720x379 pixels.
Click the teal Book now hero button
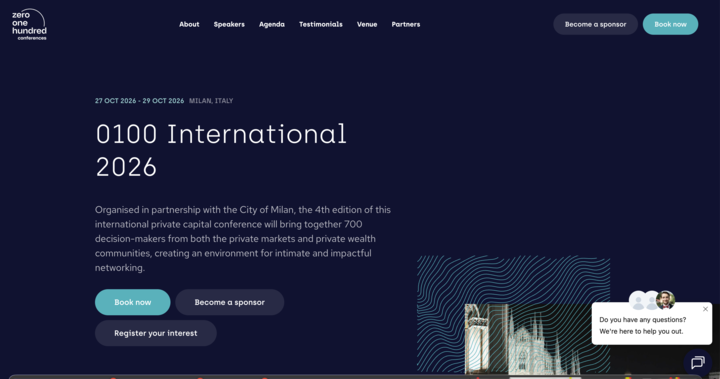[133, 302]
